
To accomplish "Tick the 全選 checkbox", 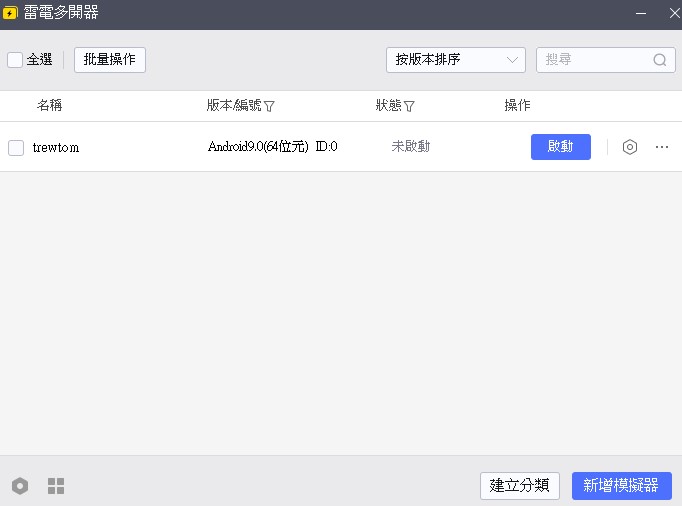I will (15, 60).
